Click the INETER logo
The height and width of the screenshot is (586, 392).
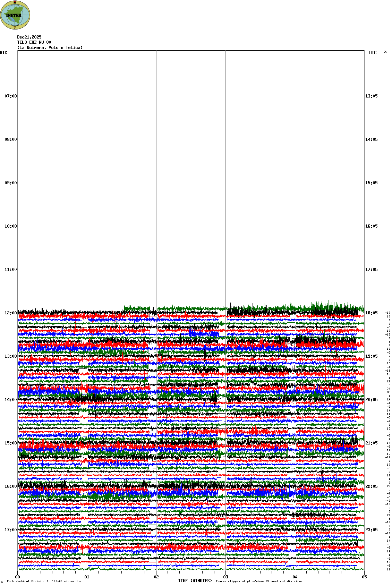click(x=15, y=15)
